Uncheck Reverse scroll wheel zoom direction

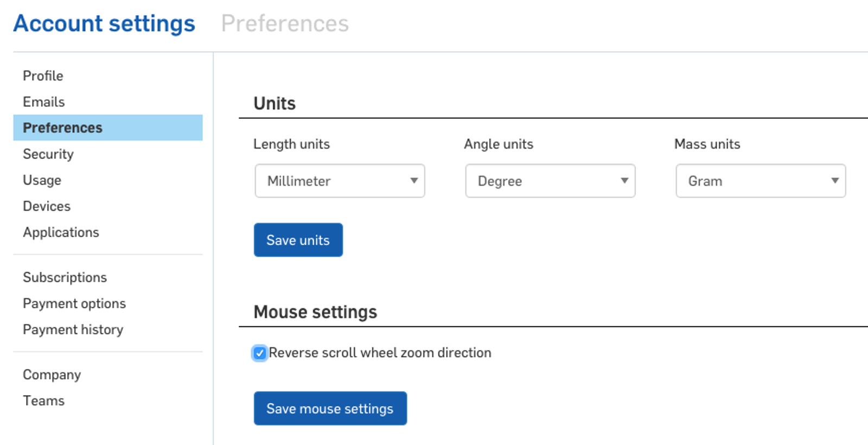260,353
